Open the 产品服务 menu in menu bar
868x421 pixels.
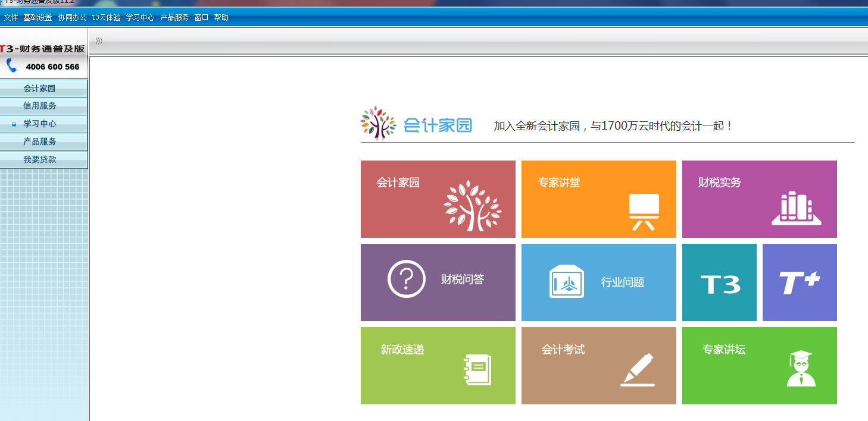[174, 18]
